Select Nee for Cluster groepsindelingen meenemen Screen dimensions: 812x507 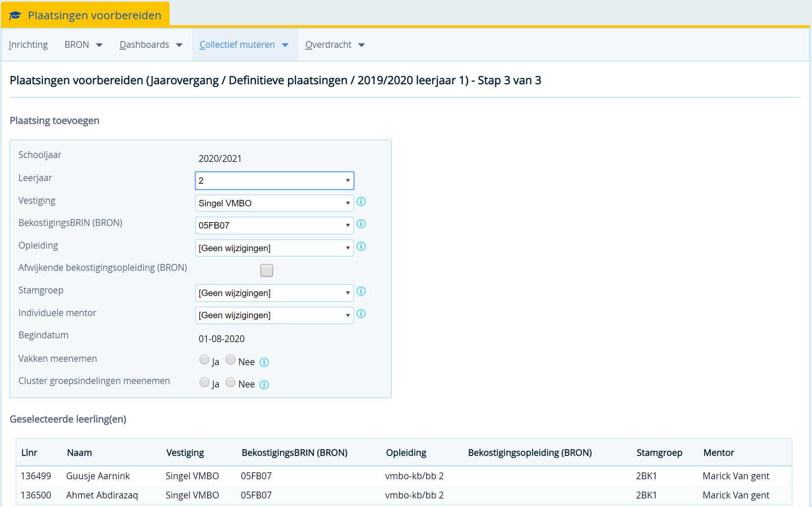(x=231, y=382)
